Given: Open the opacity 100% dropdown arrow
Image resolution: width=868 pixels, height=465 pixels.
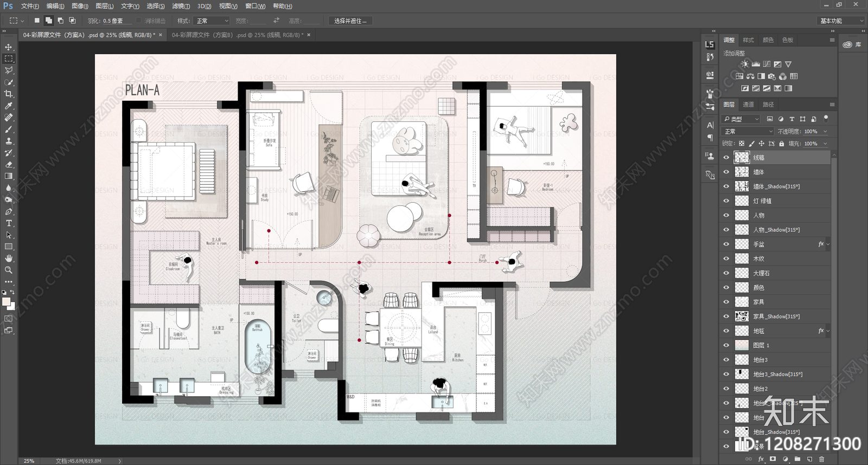Looking at the screenshot, I should coord(825,131).
